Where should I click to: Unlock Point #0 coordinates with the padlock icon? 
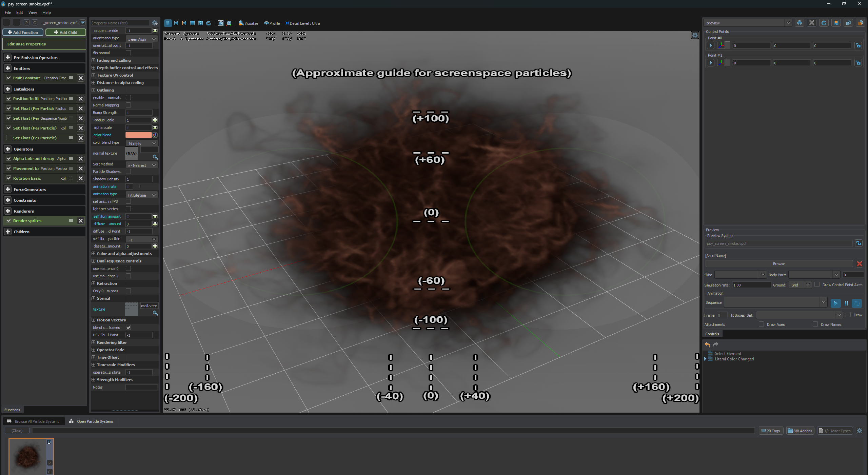[858, 45]
